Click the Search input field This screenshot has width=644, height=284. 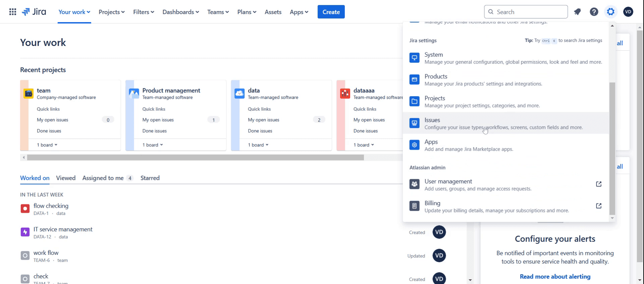(526, 12)
